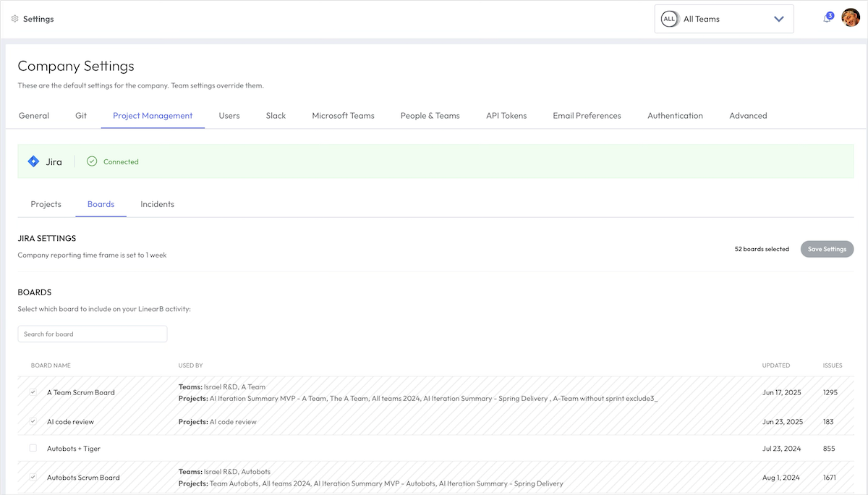The height and width of the screenshot is (495, 868).
Task: Click the AI code review board name
Action: pos(70,421)
